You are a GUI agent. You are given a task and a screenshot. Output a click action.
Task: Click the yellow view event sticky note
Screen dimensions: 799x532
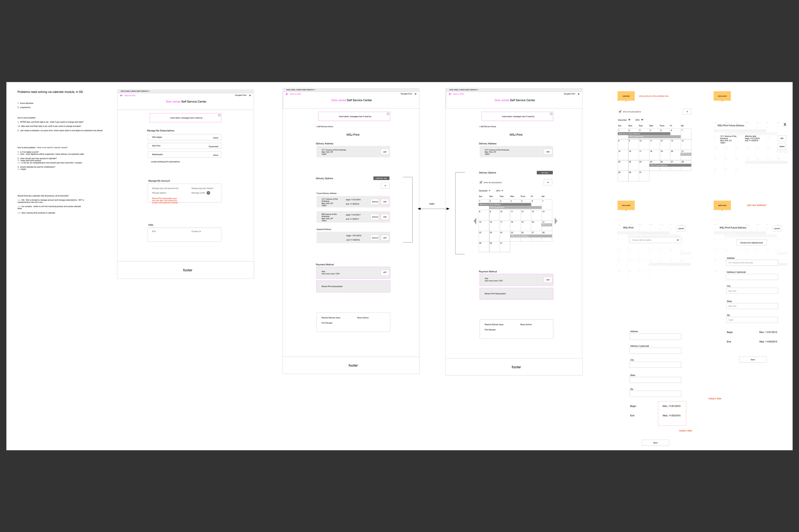tap(722, 96)
